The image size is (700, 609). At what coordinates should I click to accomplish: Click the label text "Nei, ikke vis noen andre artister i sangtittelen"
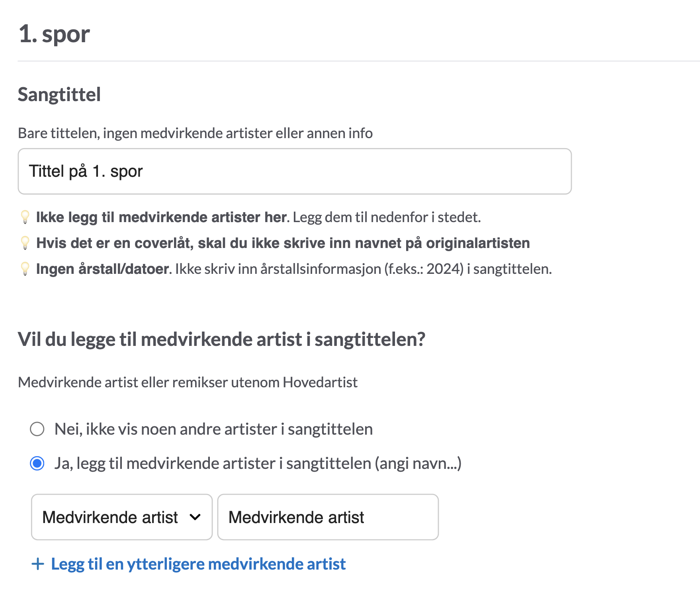[214, 429]
